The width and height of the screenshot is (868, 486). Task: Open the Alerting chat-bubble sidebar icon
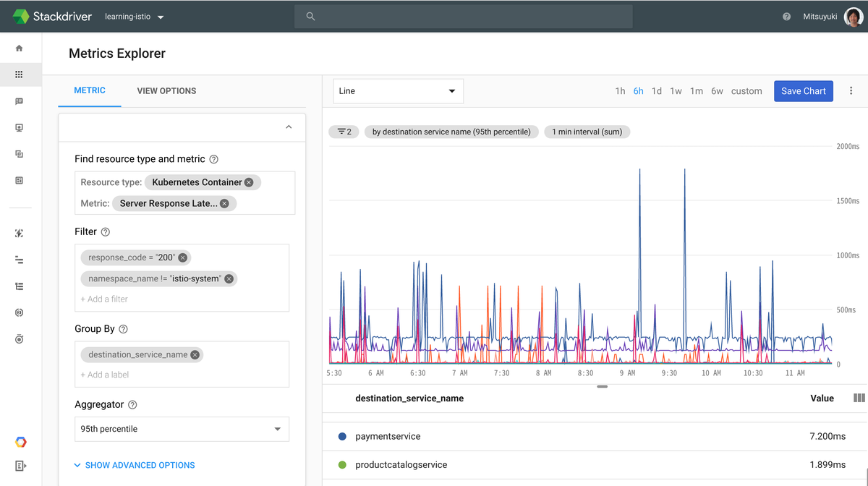[20, 101]
